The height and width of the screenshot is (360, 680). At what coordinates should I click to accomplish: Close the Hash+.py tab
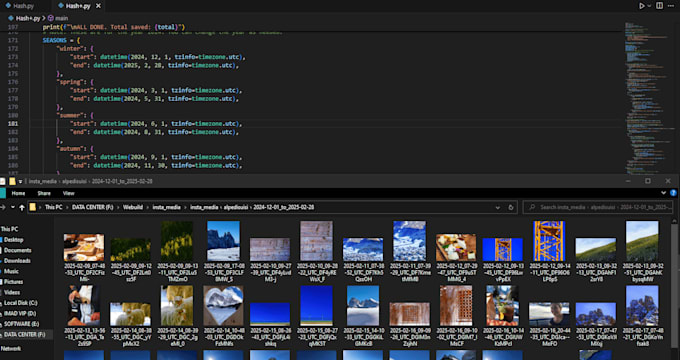click(98, 6)
